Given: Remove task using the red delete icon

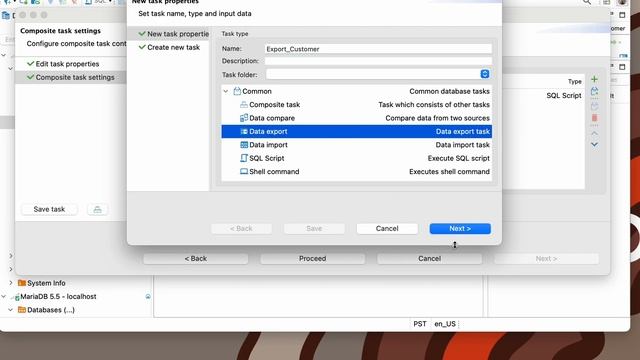Looking at the screenshot, I should 594,118.
